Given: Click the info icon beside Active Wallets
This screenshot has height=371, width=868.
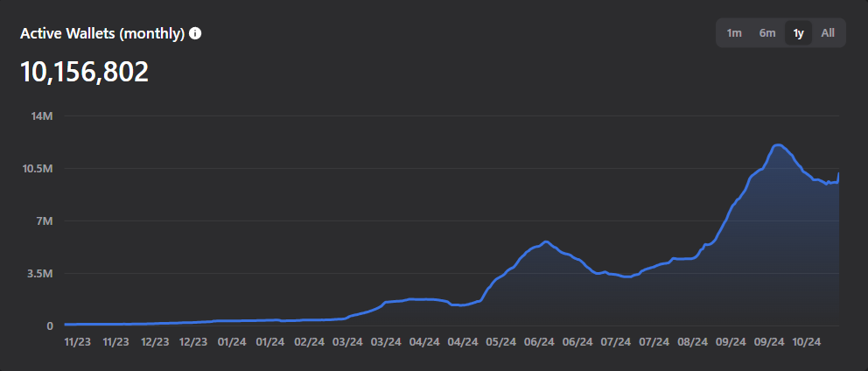Looking at the screenshot, I should click(195, 33).
